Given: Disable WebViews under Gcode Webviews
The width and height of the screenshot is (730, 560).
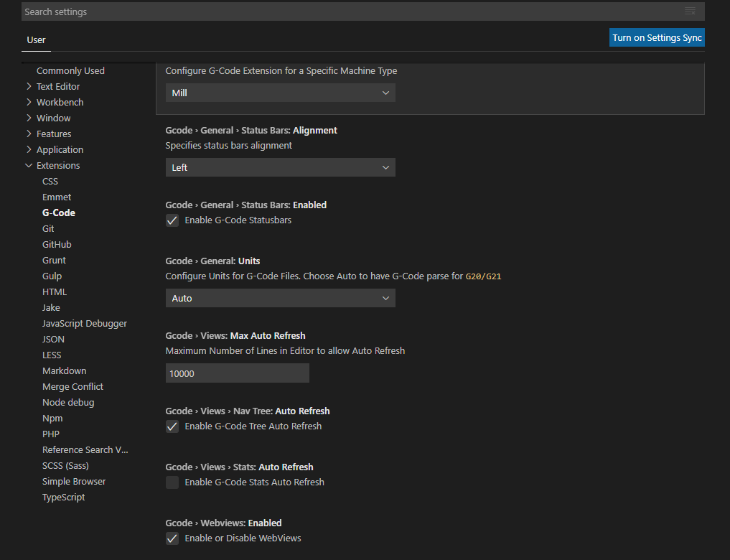Looking at the screenshot, I should point(172,538).
